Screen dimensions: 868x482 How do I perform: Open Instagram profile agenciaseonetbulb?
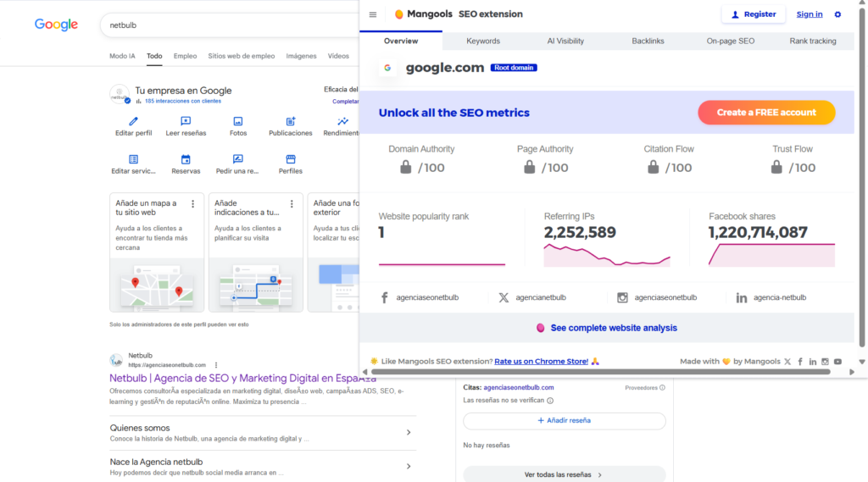657,297
